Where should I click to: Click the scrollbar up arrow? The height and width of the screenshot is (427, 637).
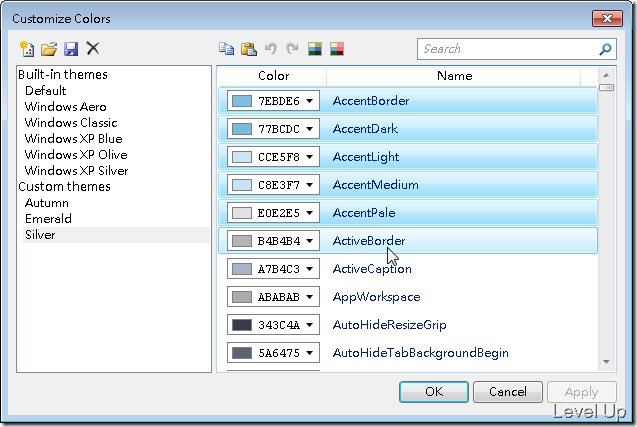coord(606,75)
